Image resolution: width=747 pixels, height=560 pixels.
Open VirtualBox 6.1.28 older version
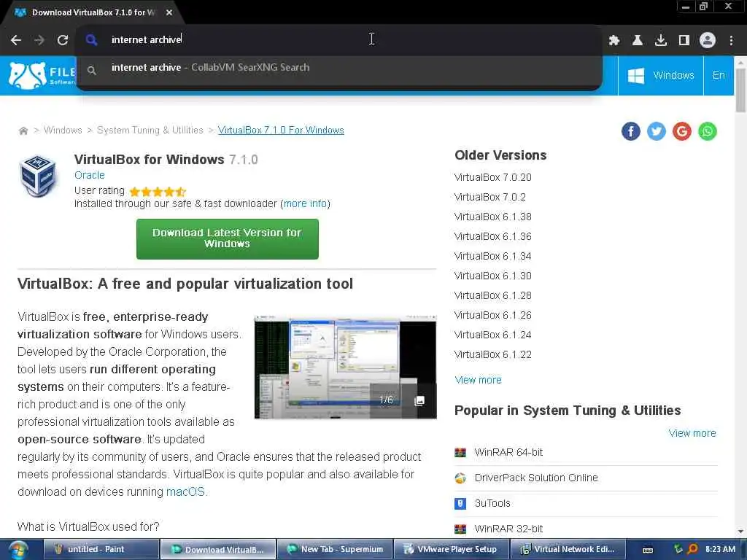493,295
